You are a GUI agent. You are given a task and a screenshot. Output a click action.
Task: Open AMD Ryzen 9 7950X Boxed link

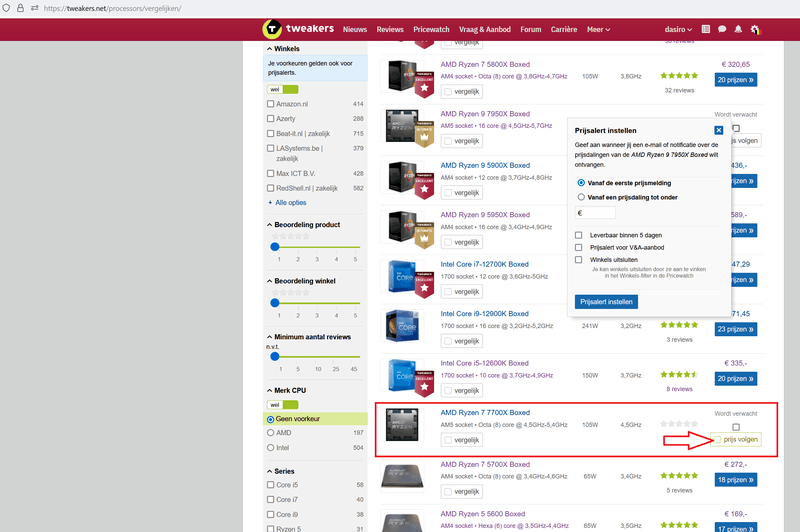tap(485, 114)
